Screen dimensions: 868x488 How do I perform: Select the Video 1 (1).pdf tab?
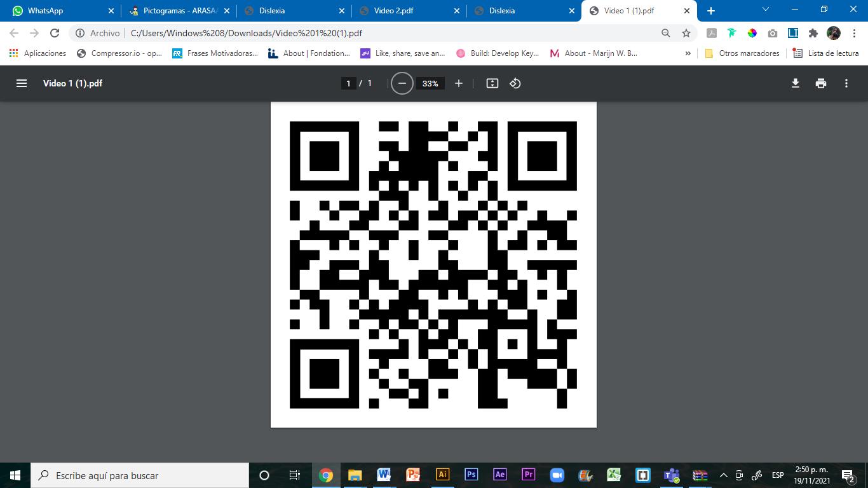[x=639, y=11]
